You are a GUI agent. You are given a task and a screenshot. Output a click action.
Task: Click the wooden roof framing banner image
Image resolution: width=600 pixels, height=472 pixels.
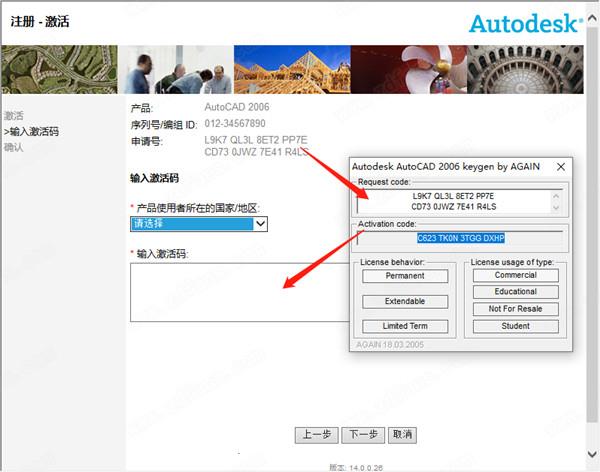(292, 69)
